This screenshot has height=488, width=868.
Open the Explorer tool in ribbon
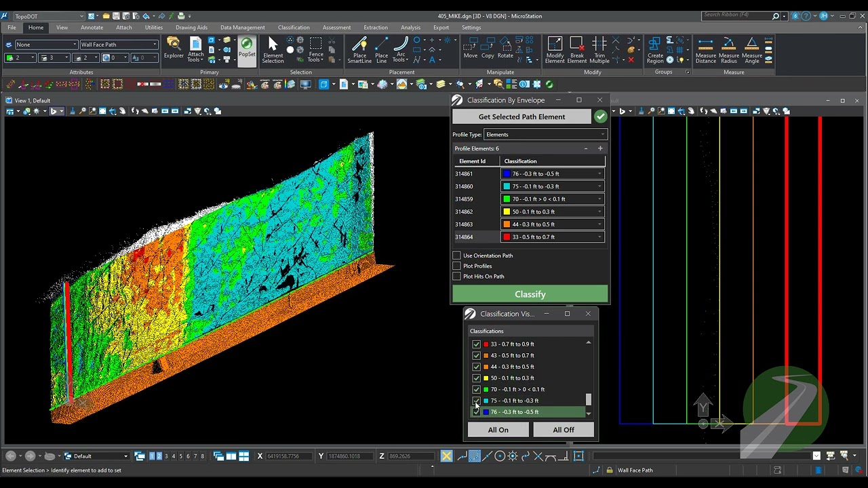click(x=174, y=49)
